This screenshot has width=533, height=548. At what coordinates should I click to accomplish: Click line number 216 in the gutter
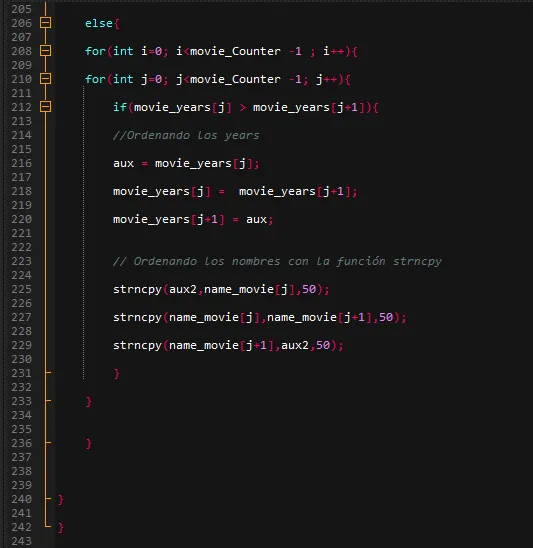point(21,163)
